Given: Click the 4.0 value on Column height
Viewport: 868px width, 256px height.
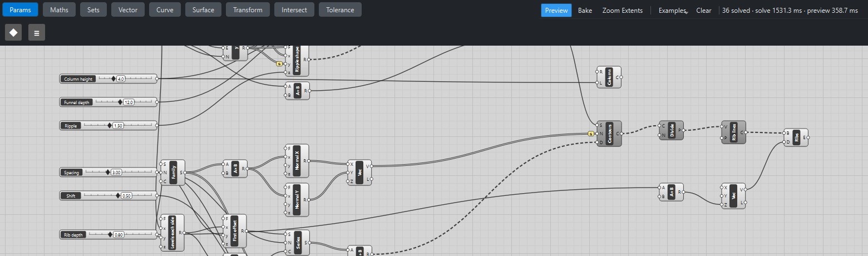Looking at the screenshot, I should pyautogui.click(x=121, y=79).
